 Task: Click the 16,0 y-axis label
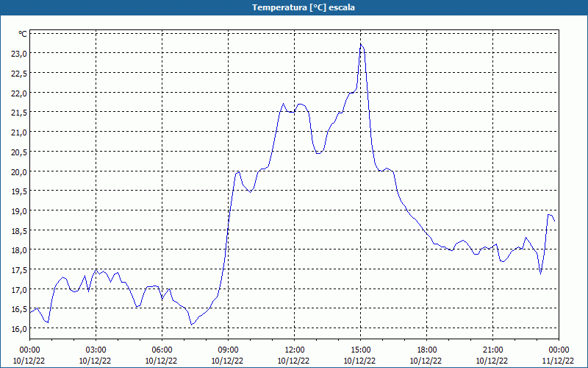(x=19, y=328)
